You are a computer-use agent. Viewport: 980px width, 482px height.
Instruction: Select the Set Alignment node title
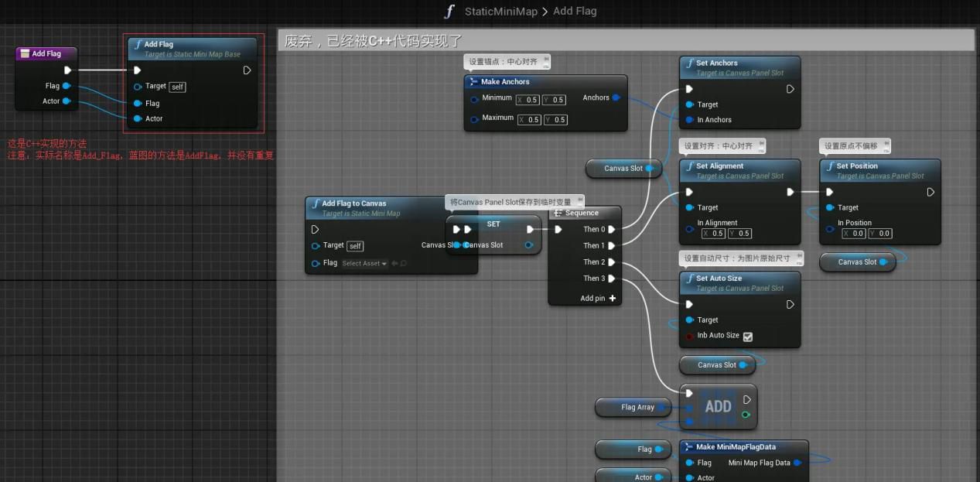(x=719, y=166)
